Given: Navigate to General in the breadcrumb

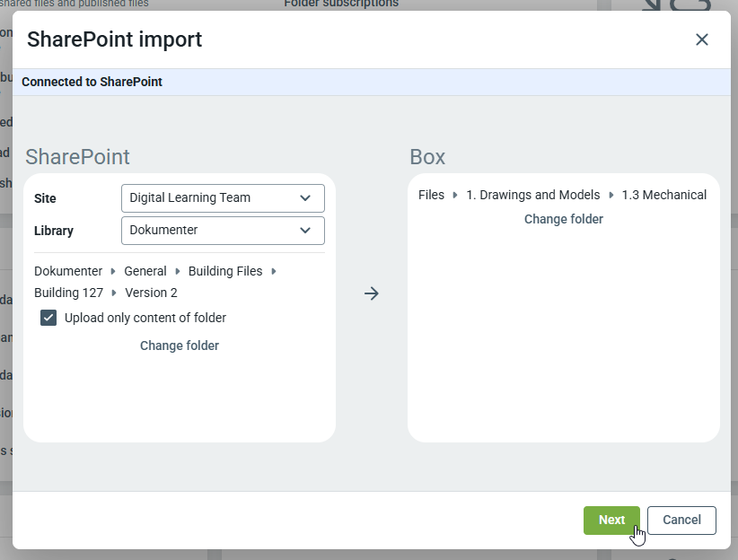Looking at the screenshot, I should tap(145, 271).
